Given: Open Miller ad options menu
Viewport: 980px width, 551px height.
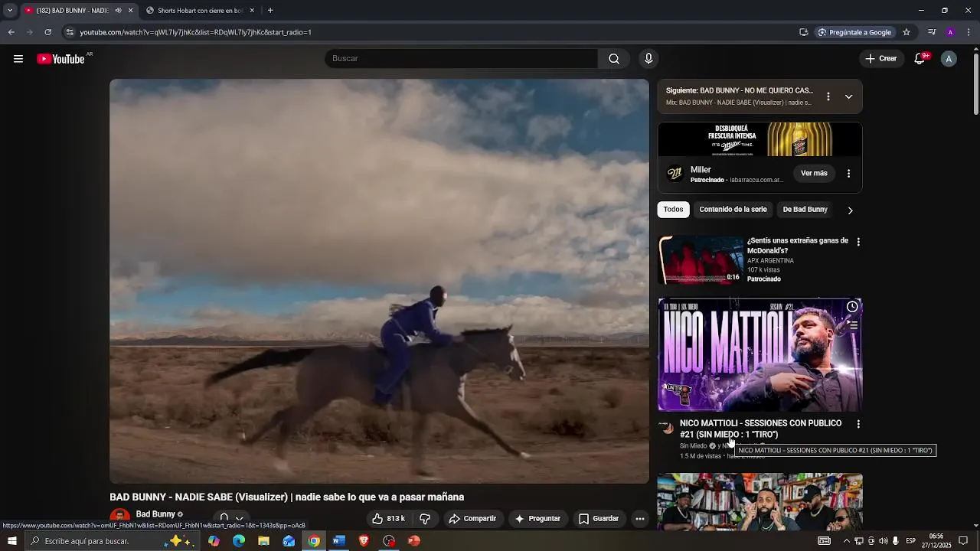Looking at the screenshot, I should click(848, 174).
